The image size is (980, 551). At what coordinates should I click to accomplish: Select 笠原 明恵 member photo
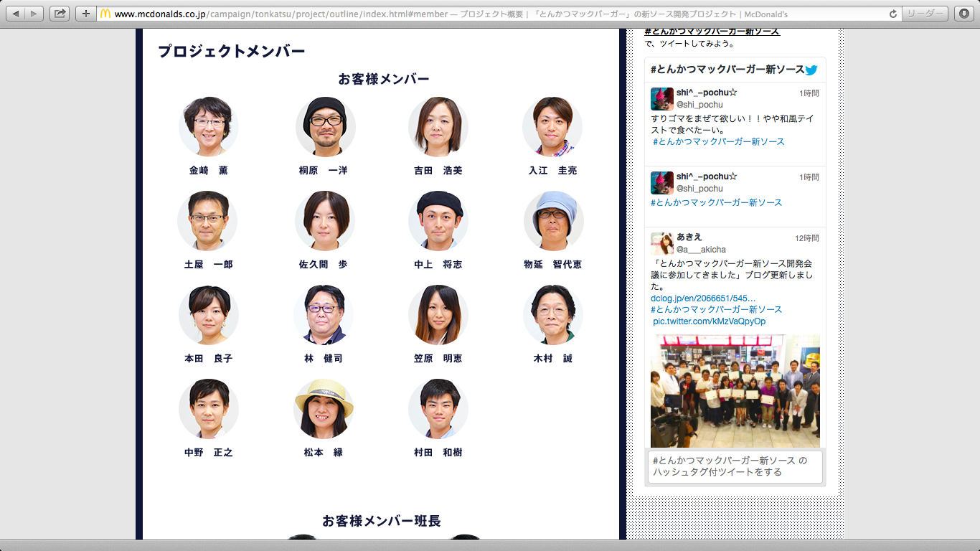[438, 314]
